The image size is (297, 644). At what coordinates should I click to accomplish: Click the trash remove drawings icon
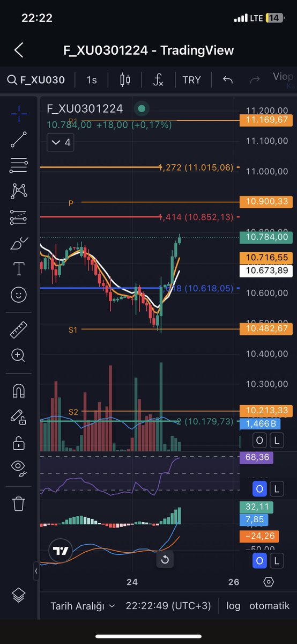pos(19,504)
